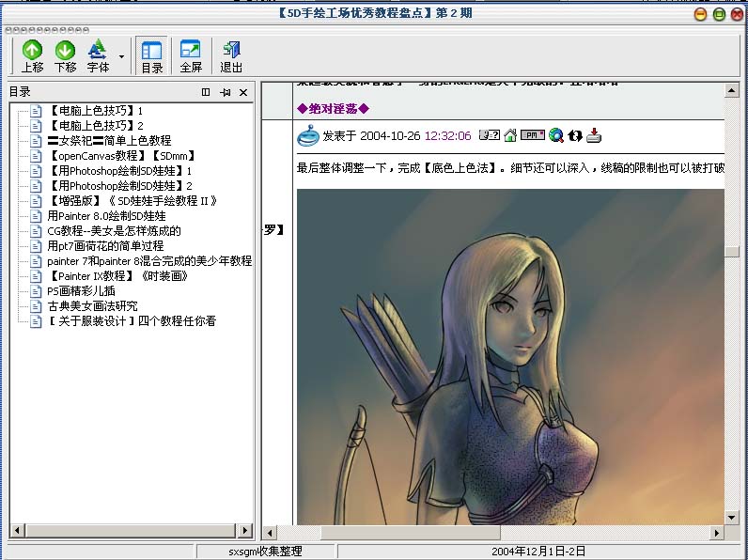Open tree item 【电脑上色技巧】1

click(x=96, y=111)
